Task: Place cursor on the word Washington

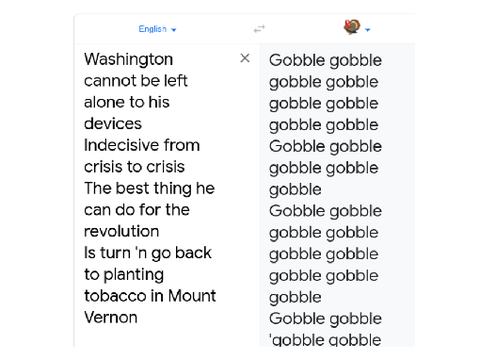Action: pos(128,59)
